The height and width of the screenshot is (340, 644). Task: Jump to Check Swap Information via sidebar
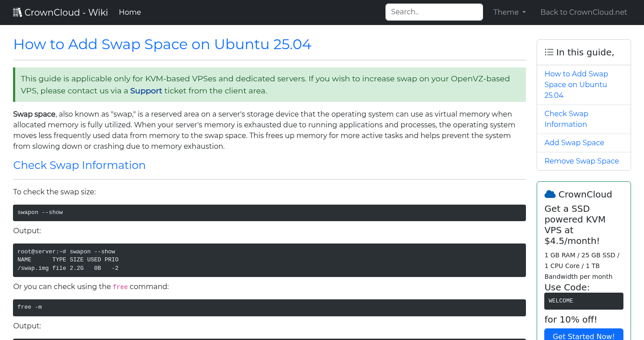coord(566,119)
